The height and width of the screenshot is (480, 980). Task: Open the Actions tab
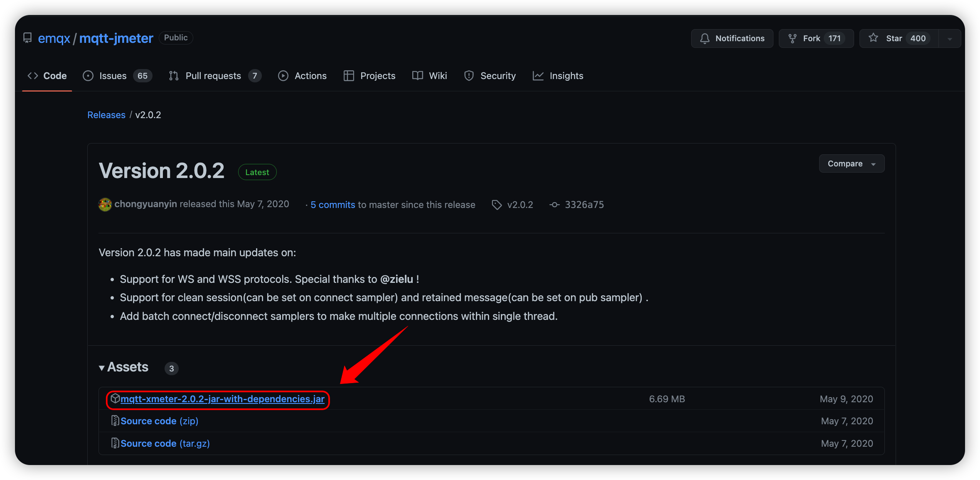pyautogui.click(x=302, y=76)
